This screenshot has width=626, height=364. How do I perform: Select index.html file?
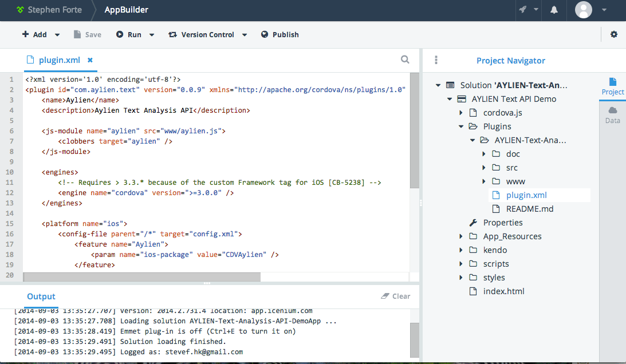coord(503,291)
